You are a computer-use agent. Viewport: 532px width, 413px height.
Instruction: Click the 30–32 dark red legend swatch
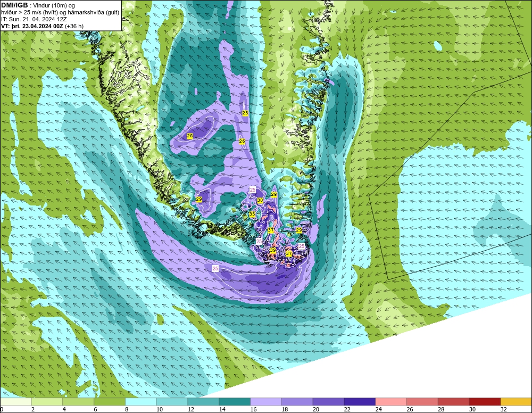coord(485,402)
